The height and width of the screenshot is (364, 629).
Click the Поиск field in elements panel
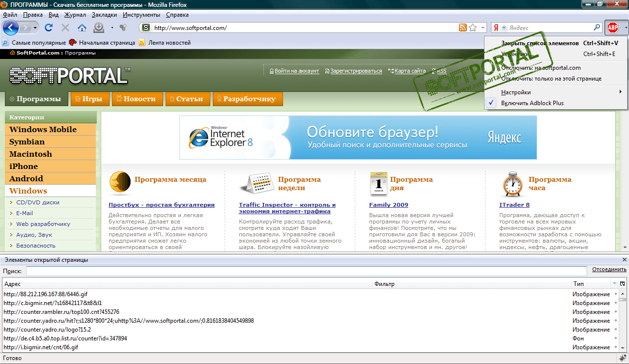(x=306, y=271)
